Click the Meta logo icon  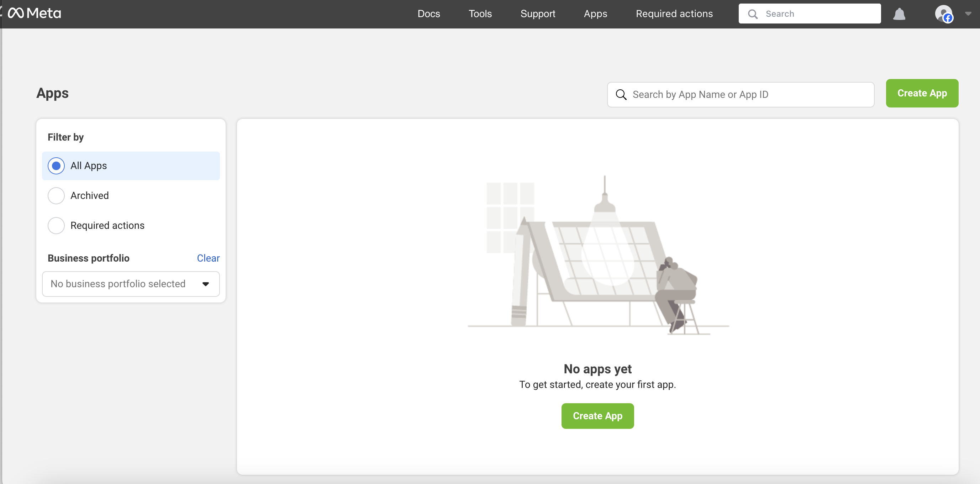(x=16, y=13)
